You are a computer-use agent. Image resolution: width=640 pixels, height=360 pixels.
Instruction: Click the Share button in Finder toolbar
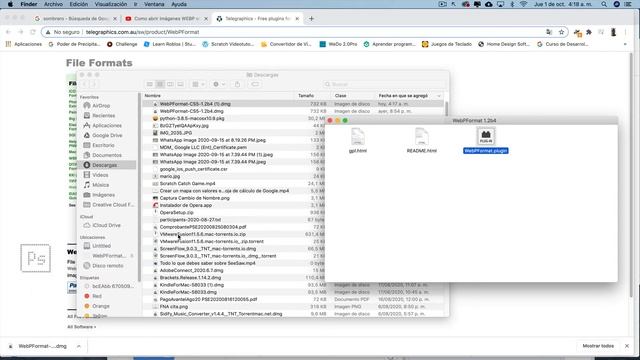point(237,84)
